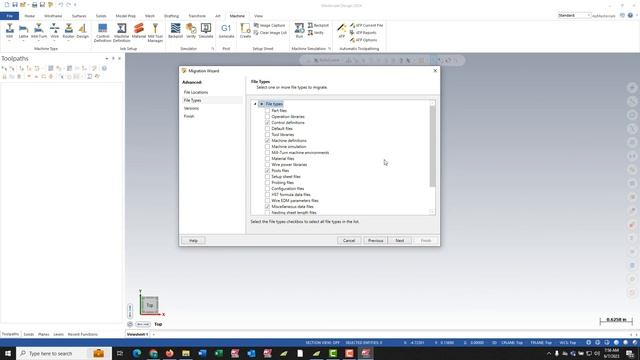Image resolution: width=640 pixels, height=360 pixels.
Task: Open the Router icon dropdown arrow
Action: (x=69, y=41)
